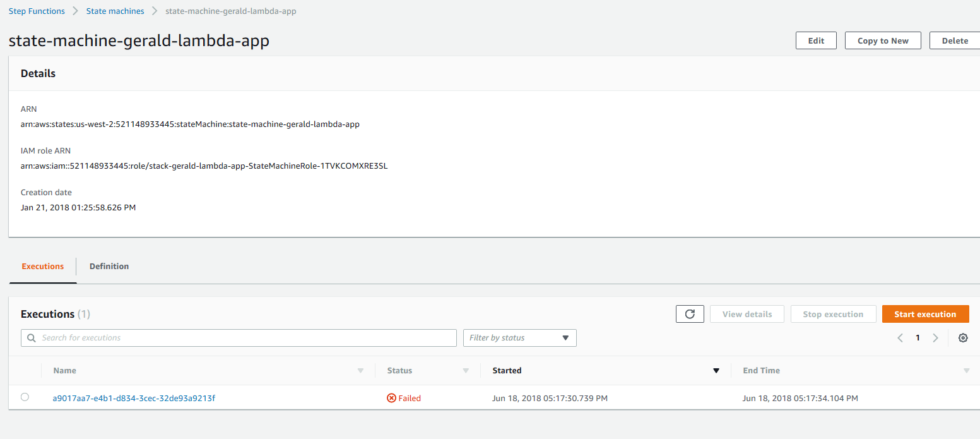Viewport: 980px width, 439px height.
Task: Click Copy to New button
Action: 883,40
